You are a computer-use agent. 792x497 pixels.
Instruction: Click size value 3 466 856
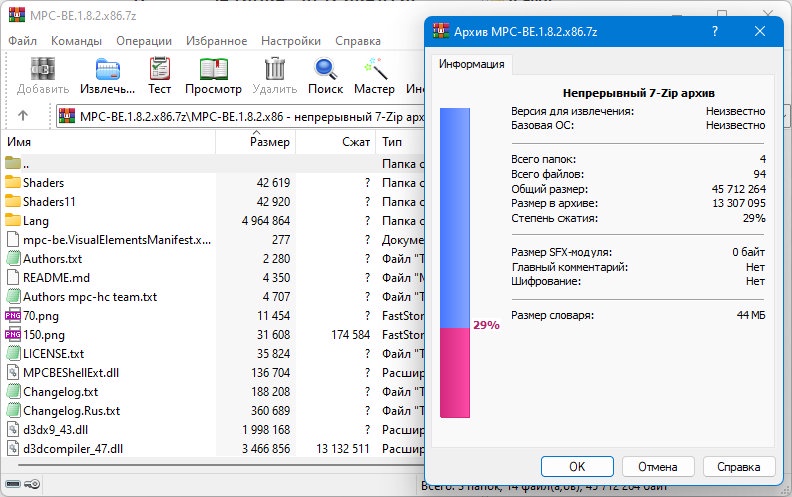point(266,449)
